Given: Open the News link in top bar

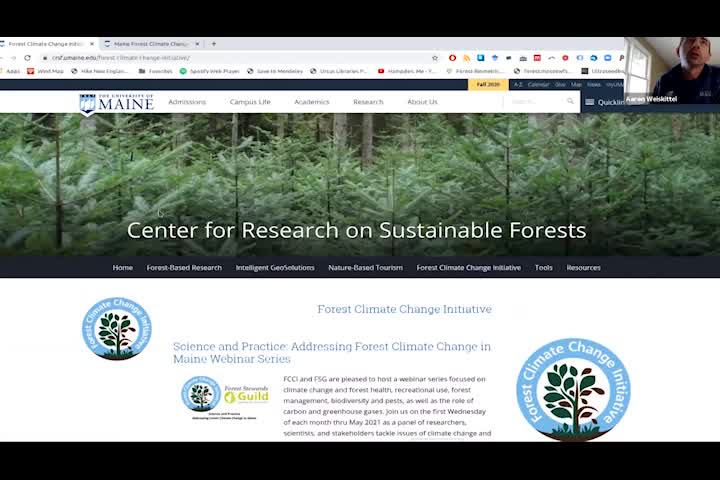Looking at the screenshot, I should (594, 85).
